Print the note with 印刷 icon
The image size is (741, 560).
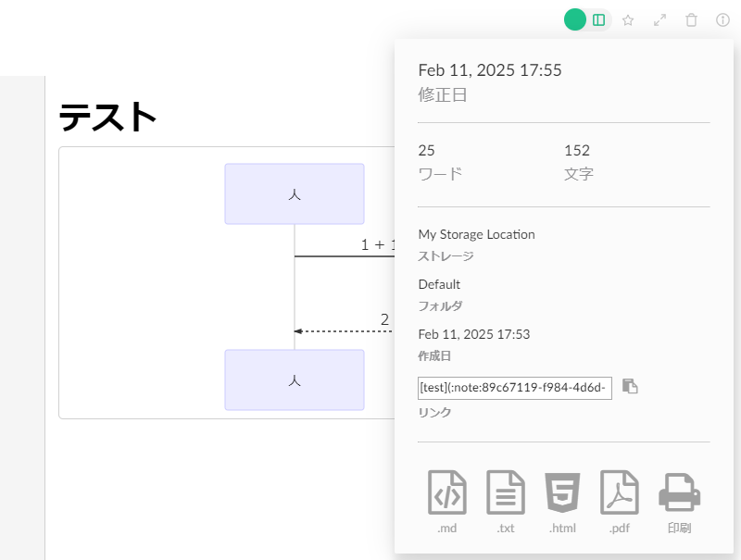click(679, 502)
